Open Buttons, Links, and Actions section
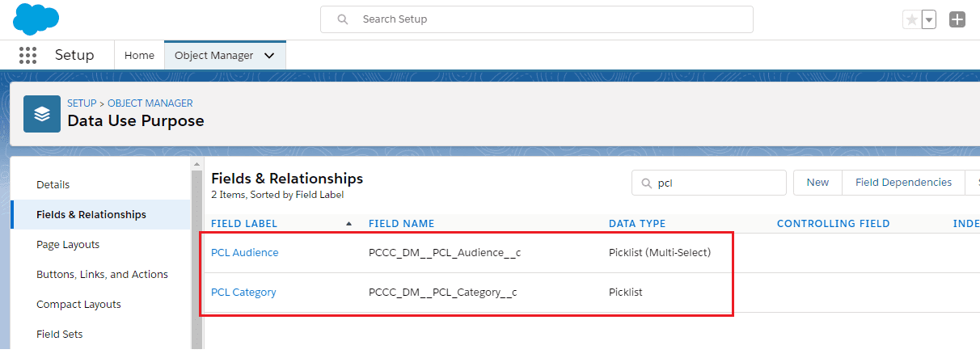 coord(102,274)
